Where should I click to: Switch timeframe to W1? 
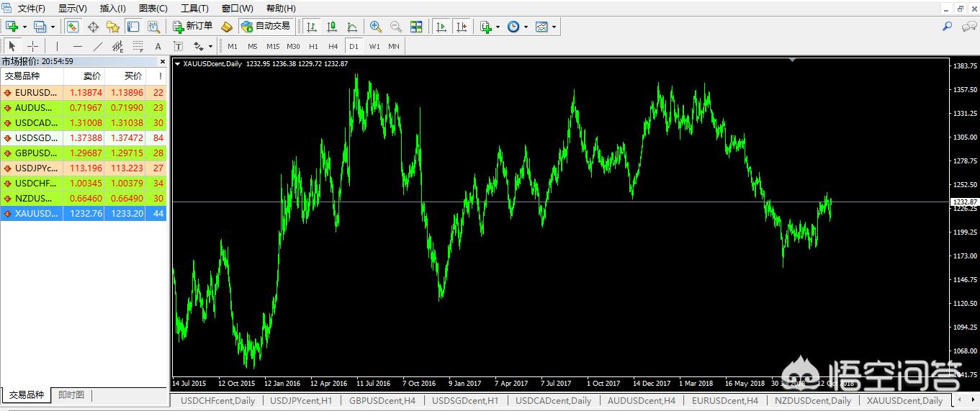(374, 46)
